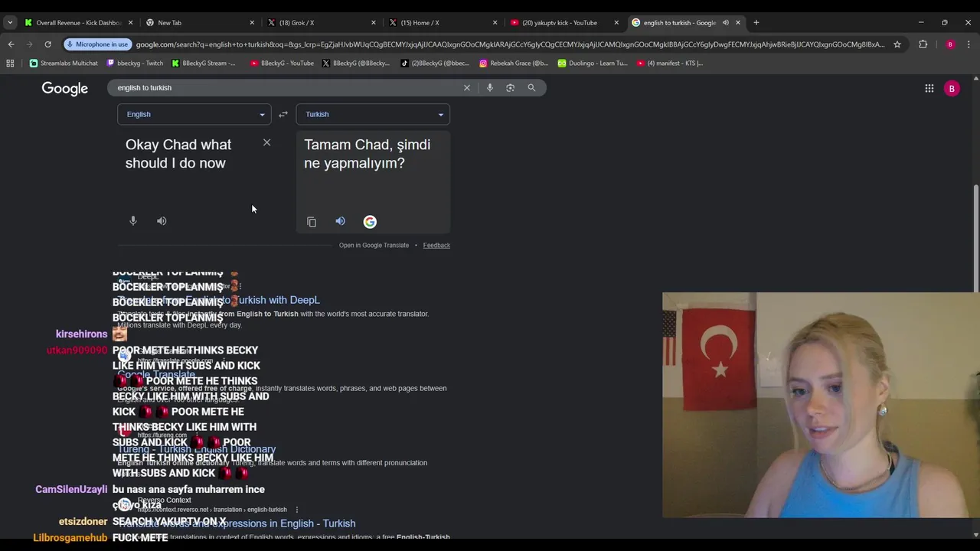Open the Google apps grid
Image resolution: width=980 pixels, height=551 pixels.
click(929, 89)
